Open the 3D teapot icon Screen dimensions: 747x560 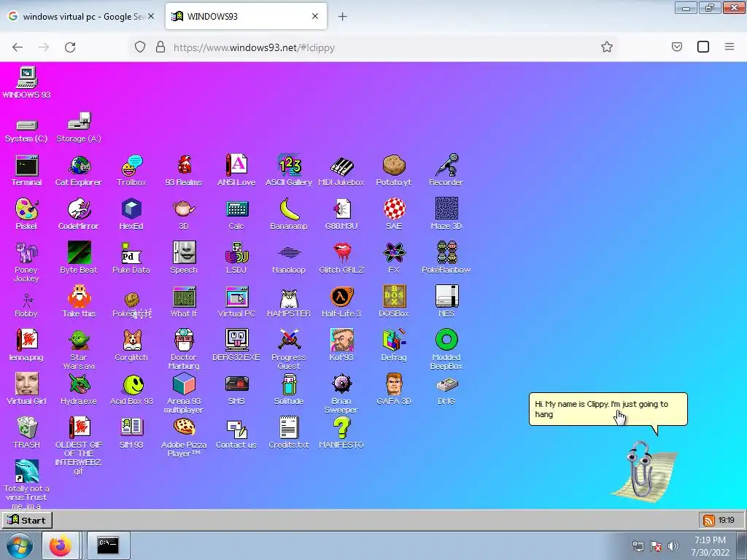(184, 209)
